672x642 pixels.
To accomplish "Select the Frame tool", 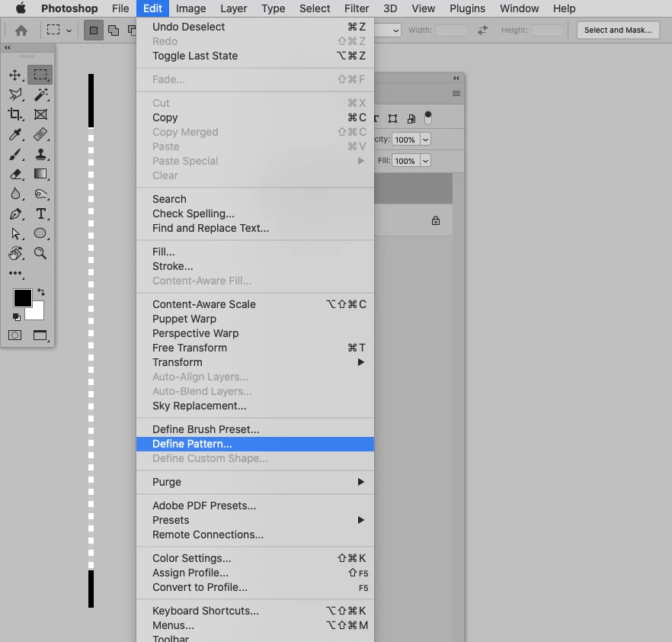I will [40, 114].
